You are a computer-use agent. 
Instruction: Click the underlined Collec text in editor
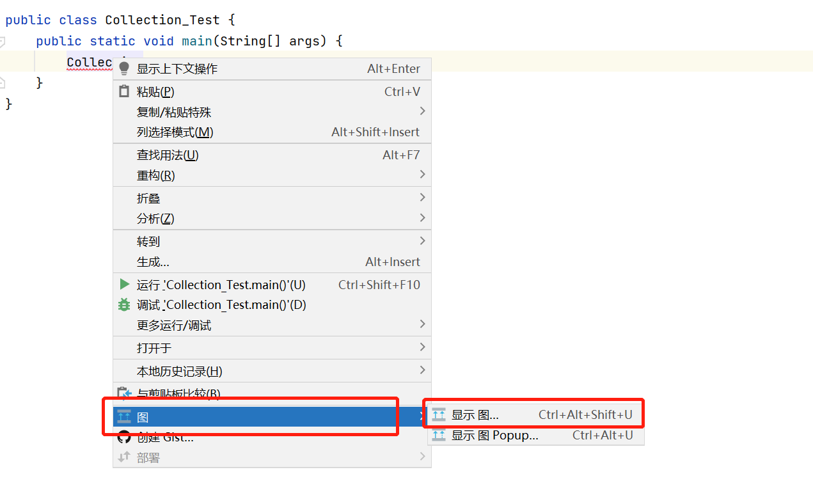point(90,63)
